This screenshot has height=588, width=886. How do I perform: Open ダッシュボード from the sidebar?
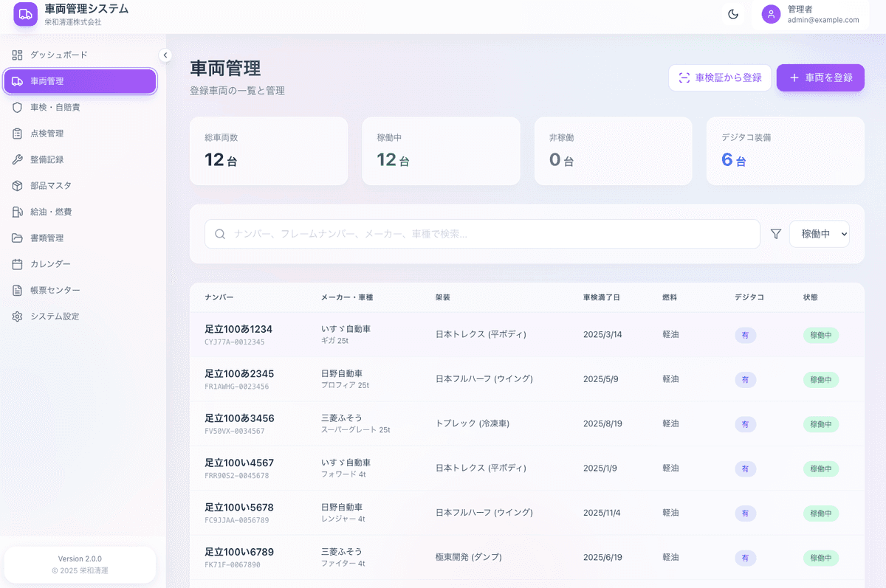point(58,55)
